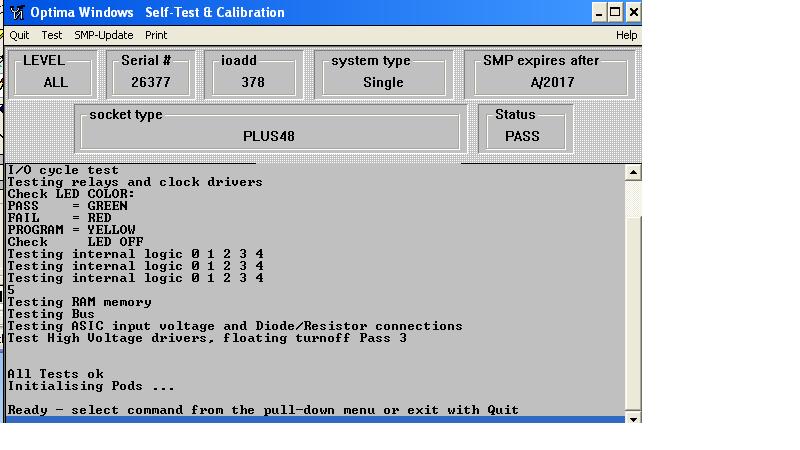Click the 'PROGRAM = YELLOW' line
This screenshot has height=450, width=800.
coord(71,230)
